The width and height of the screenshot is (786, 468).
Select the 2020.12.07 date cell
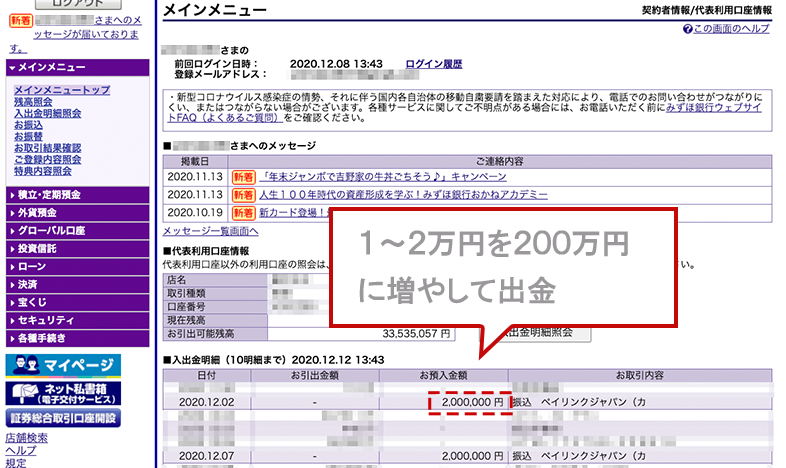tap(207, 456)
